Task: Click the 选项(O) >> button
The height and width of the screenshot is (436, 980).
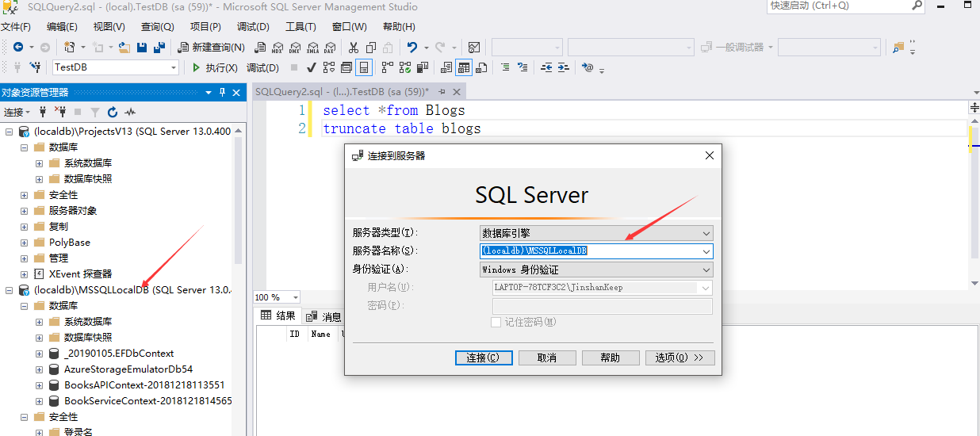Action: click(x=680, y=358)
